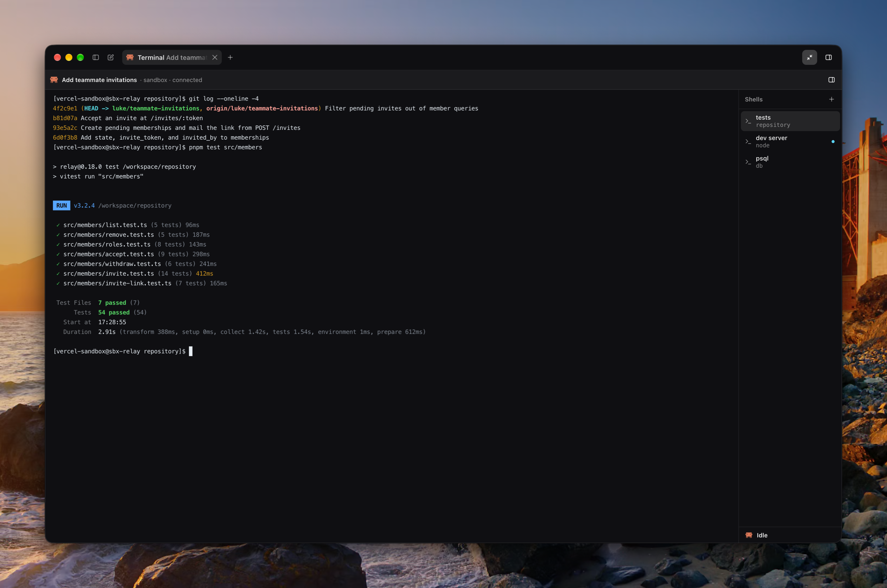Click the crab icon beside Add teammate invitations
This screenshot has width=887, height=588.
coord(54,80)
